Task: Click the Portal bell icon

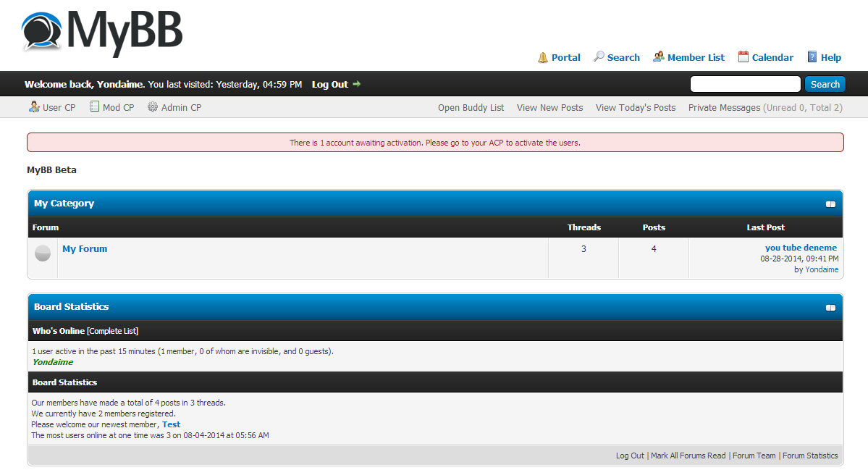Action: tap(542, 58)
